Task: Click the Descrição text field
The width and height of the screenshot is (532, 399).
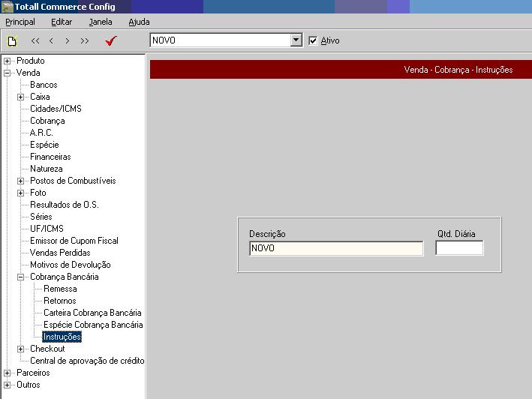Action: pyautogui.click(x=335, y=248)
